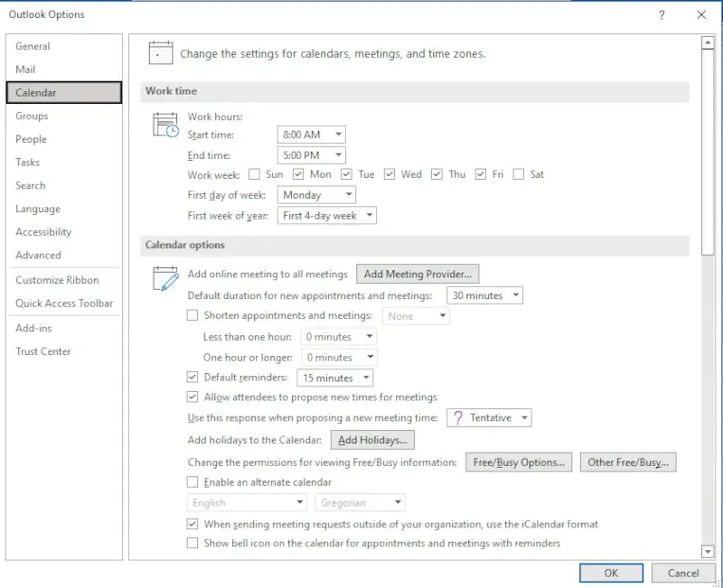Open the First week of year dropdown

[326, 215]
